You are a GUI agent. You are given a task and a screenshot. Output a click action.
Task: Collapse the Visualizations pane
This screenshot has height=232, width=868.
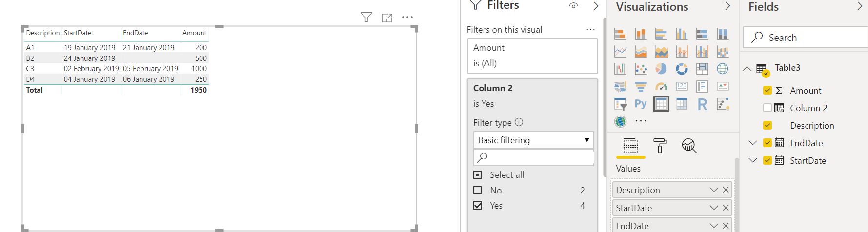(x=727, y=6)
